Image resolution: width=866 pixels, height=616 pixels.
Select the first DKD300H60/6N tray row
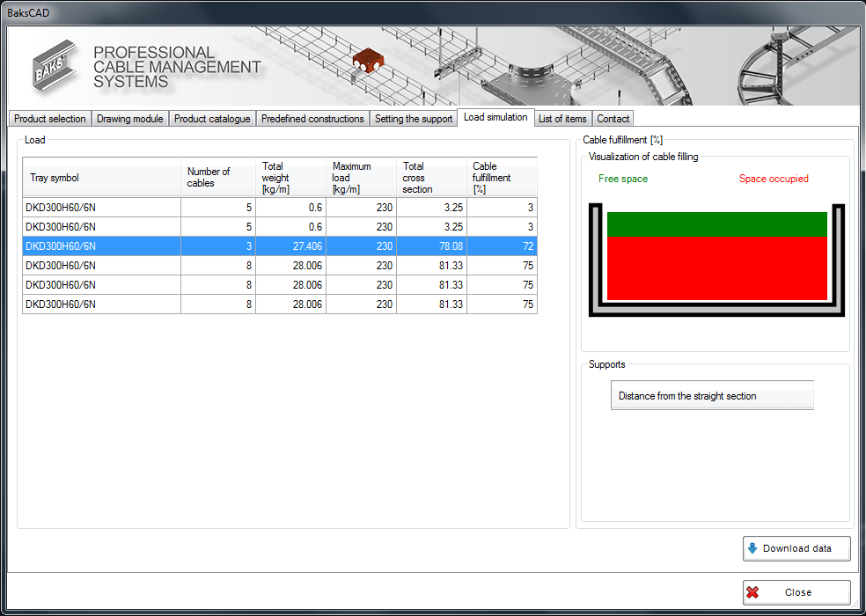pos(280,208)
